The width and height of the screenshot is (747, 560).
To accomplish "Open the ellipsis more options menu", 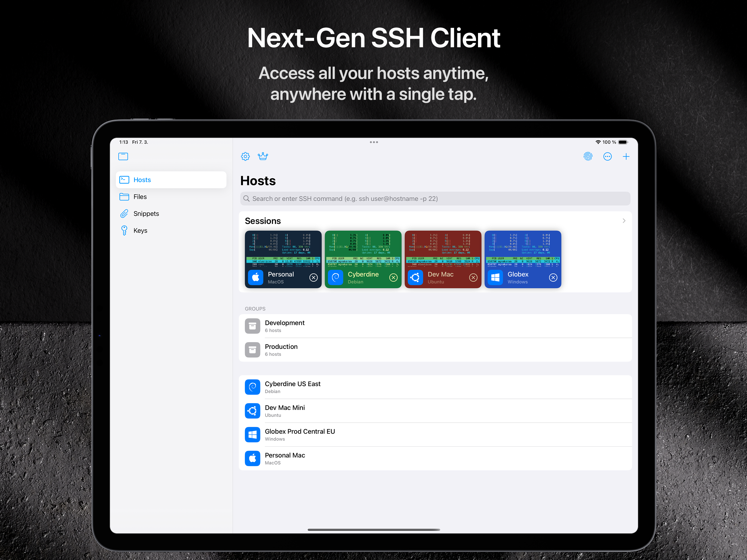I will point(607,156).
